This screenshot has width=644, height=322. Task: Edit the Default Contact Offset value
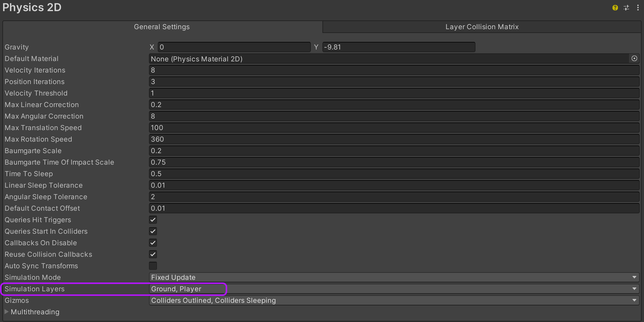[394, 209]
